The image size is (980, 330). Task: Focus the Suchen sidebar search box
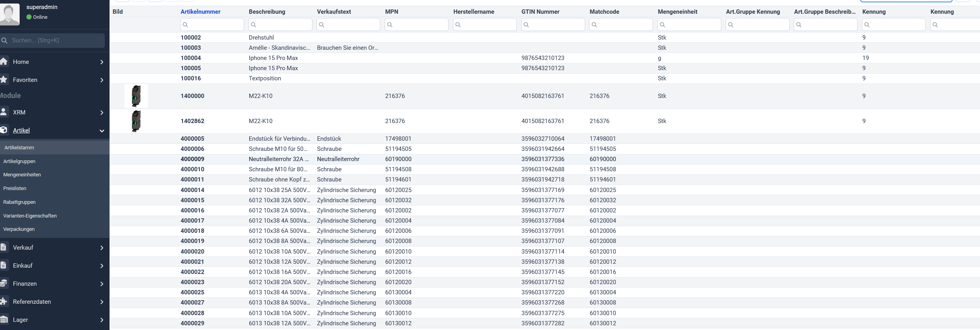coord(55,40)
